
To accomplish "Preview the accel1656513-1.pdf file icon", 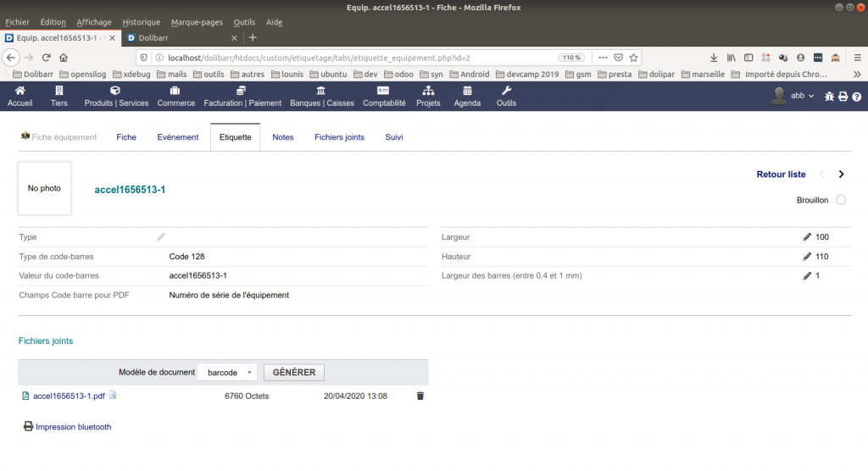I will [113, 396].
